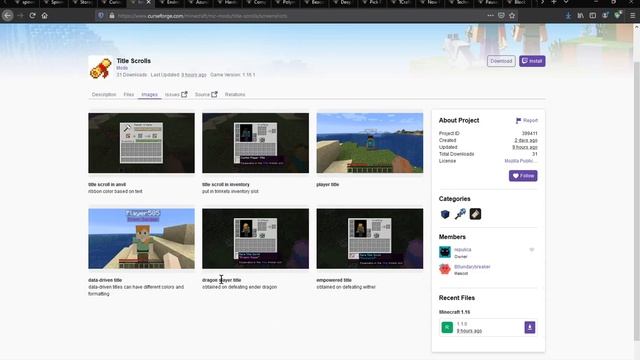Screen dimensions: 640x360
Task: Open the Source external link tab
Action: pos(206,94)
